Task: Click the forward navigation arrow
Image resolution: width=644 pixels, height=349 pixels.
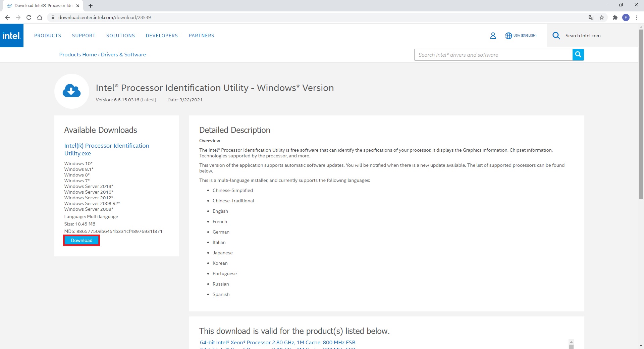Action: (18, 17)
